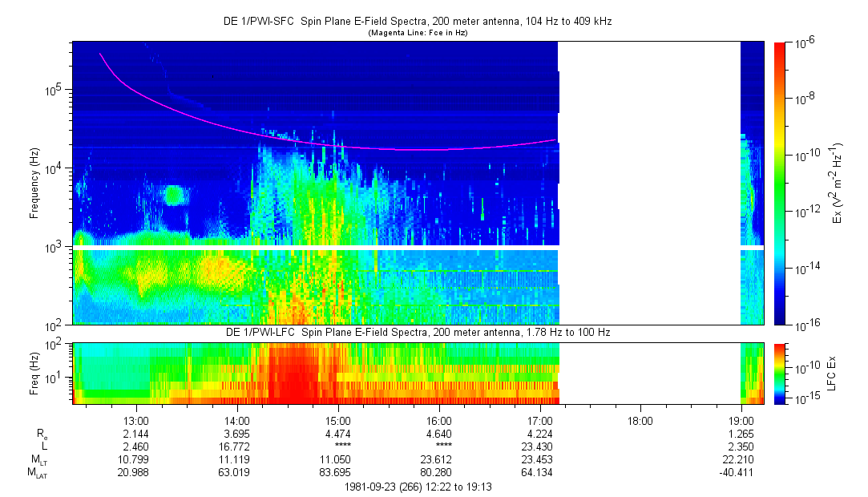This screenshot has width=868, height=497.
Task: Click the MLAT value 83.695
Action: tap(338, 472)
